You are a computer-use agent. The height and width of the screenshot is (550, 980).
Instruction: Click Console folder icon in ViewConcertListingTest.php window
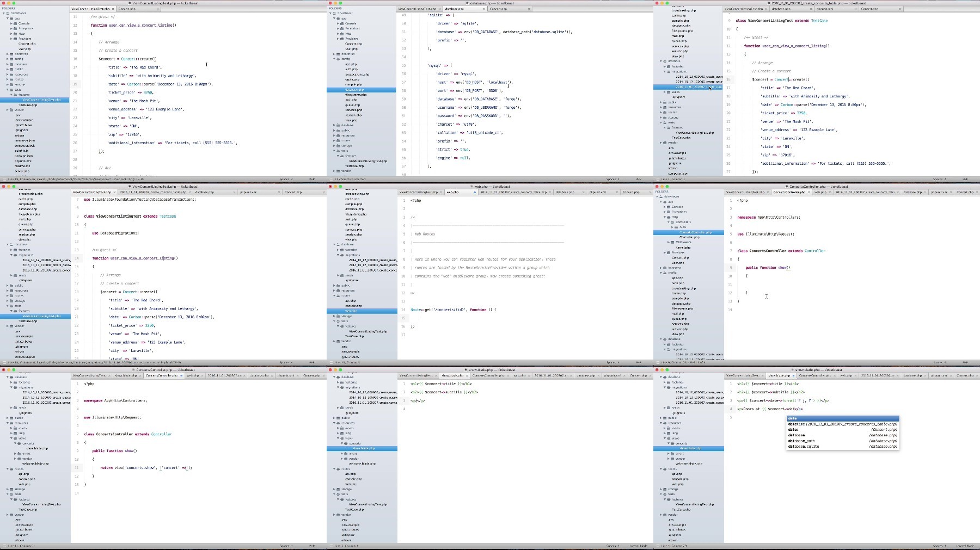[16, 23]
